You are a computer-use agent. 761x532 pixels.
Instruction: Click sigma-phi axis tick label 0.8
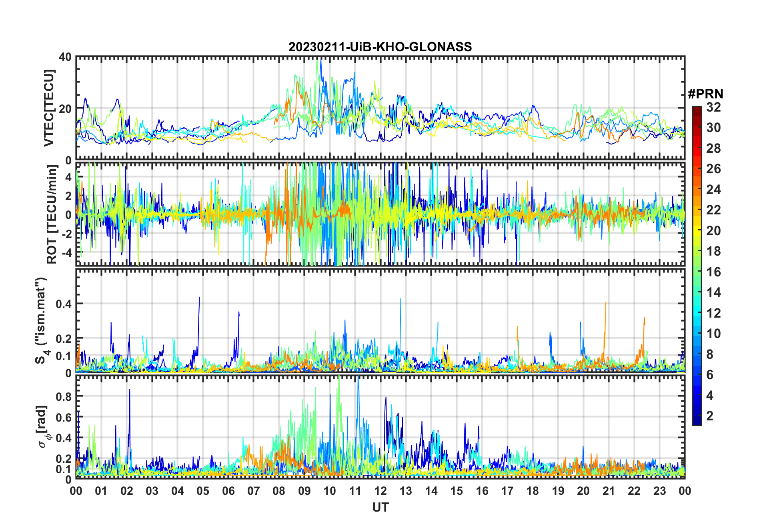63,396
